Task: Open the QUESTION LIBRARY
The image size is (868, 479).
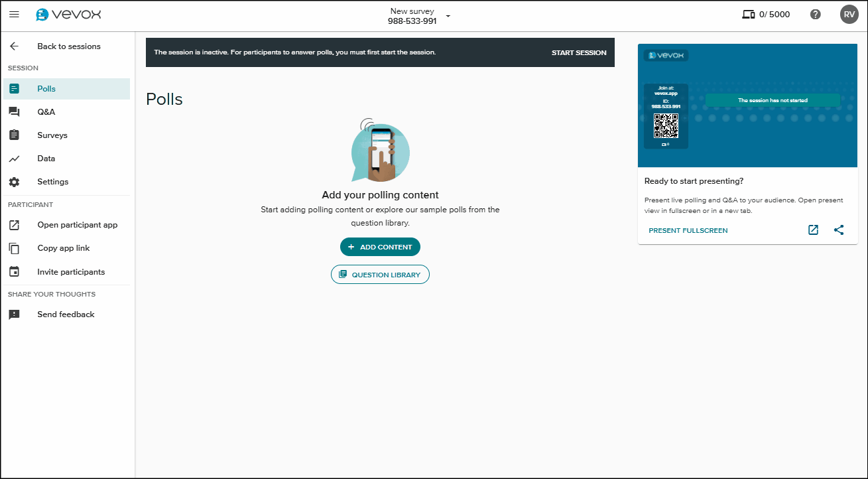Action: pos(380,274)
